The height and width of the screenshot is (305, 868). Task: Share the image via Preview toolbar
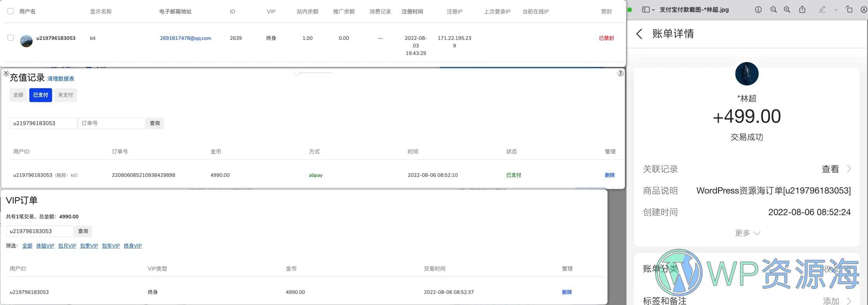(802, 10)
